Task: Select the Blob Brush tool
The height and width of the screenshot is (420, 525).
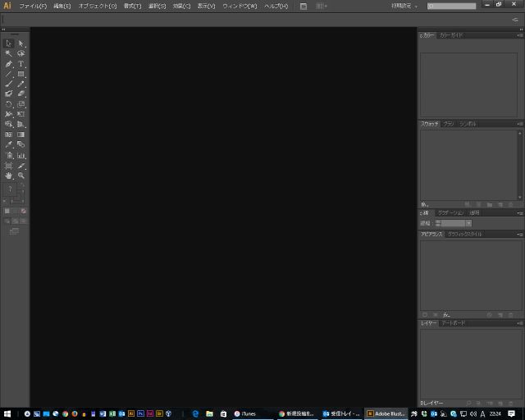Action: [9, 94]
